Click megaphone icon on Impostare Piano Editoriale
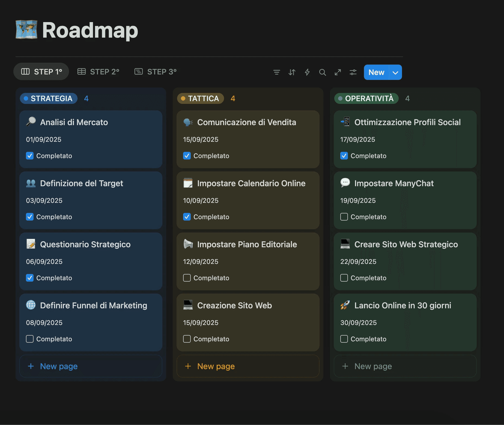The height and width of the screenshot is (425, 504). pyautogui.click(x=188, y=244)
